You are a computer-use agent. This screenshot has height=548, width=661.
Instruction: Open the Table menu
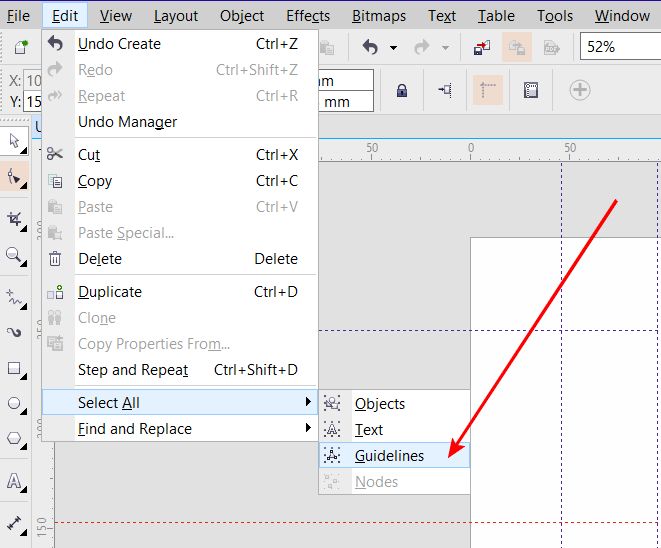(x=496, y=16)
